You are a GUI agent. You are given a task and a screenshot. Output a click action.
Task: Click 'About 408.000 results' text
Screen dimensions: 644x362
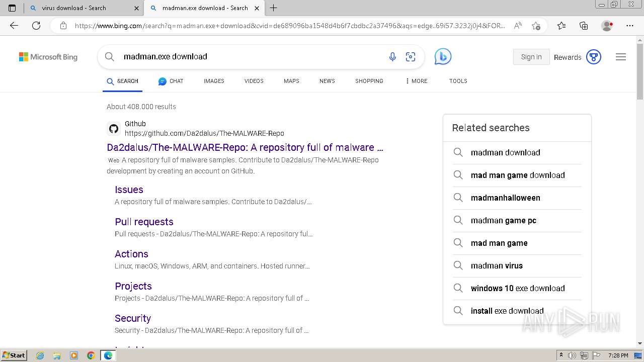(141, 107)
